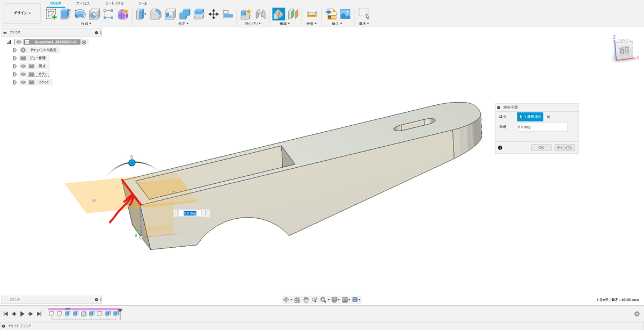Click the Measure tool icon
This screenshot has height=330, width=644.
(x=311, y=15)
